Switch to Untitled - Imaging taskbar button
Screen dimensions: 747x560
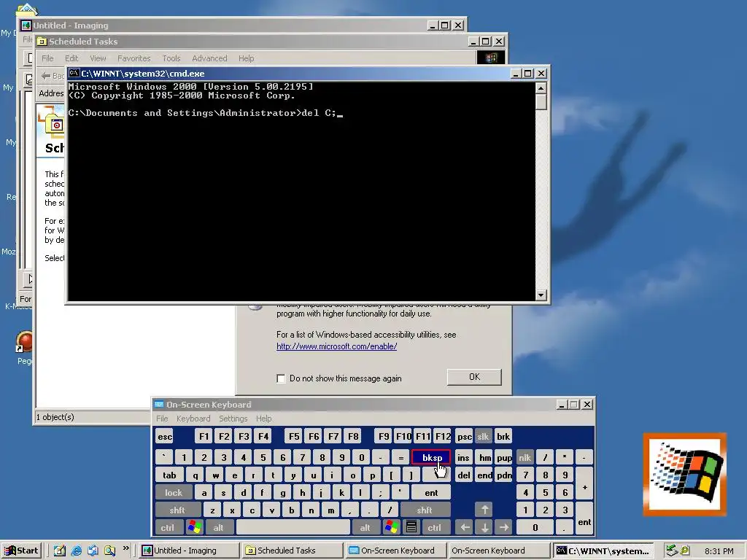point(189,551)
